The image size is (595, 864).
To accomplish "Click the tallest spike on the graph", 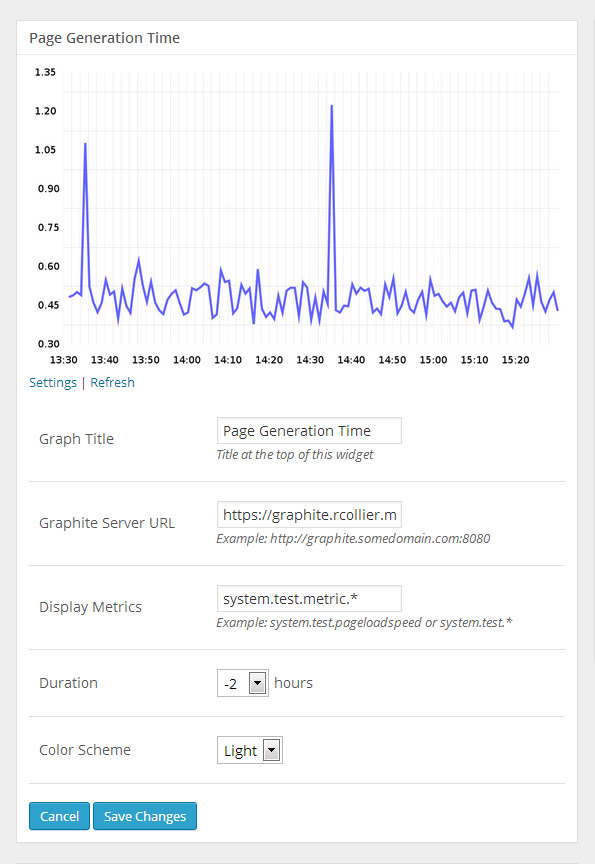I will 332,106.
